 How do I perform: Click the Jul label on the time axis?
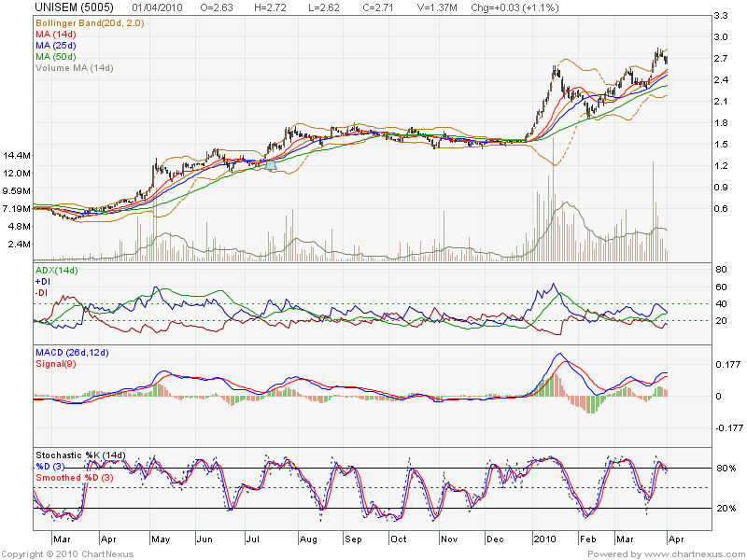(252, 539)
